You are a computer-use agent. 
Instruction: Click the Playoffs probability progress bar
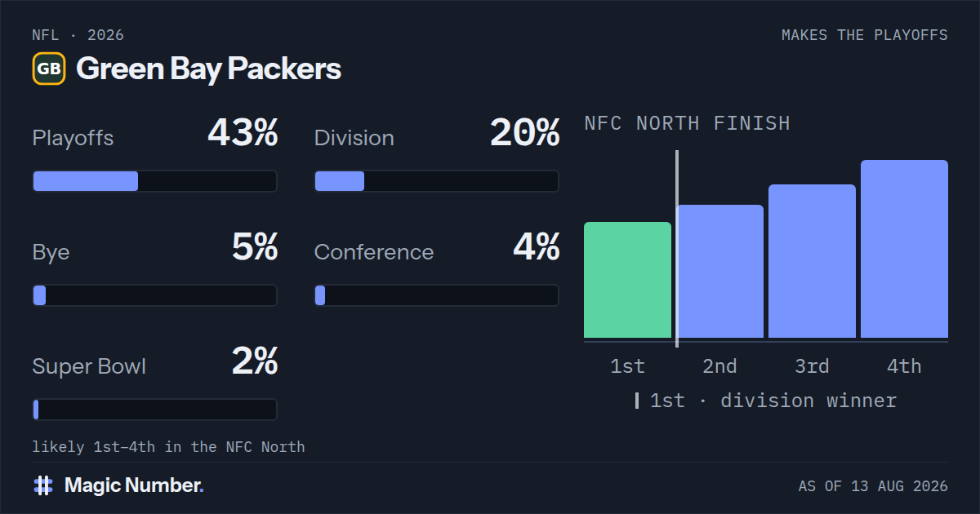tap(154, 181)
